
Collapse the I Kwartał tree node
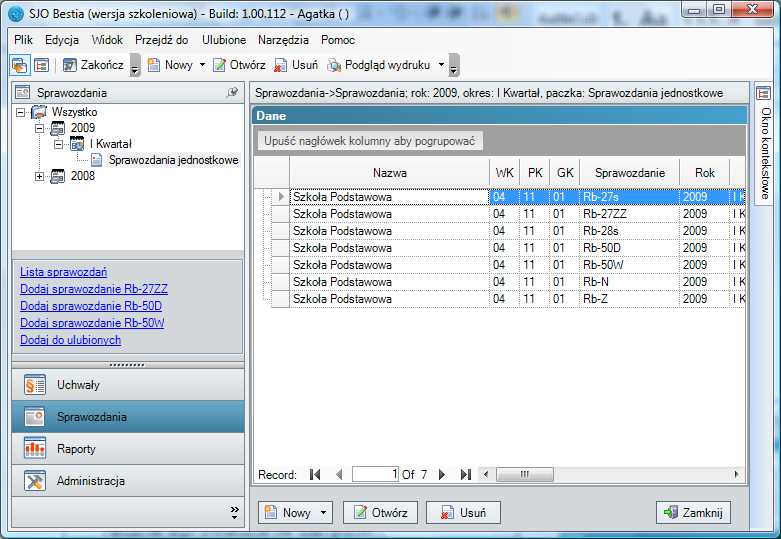pos(58,144)
